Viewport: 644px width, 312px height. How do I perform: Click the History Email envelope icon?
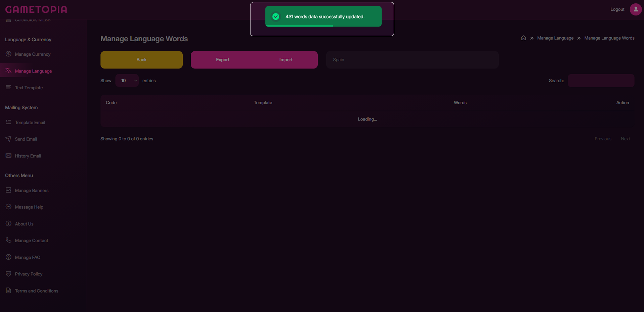click(x=8, y=156)
